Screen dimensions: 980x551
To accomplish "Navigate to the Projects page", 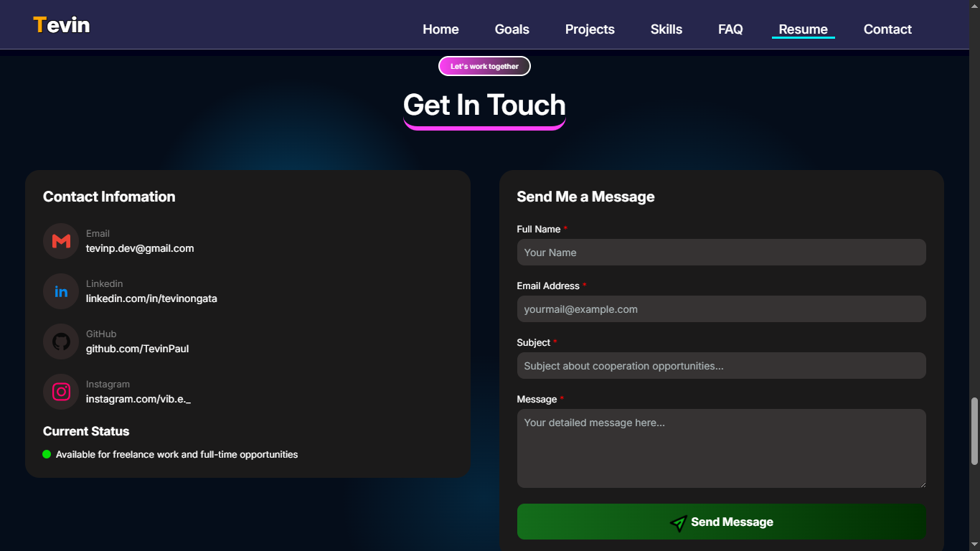I will point(590,29).
